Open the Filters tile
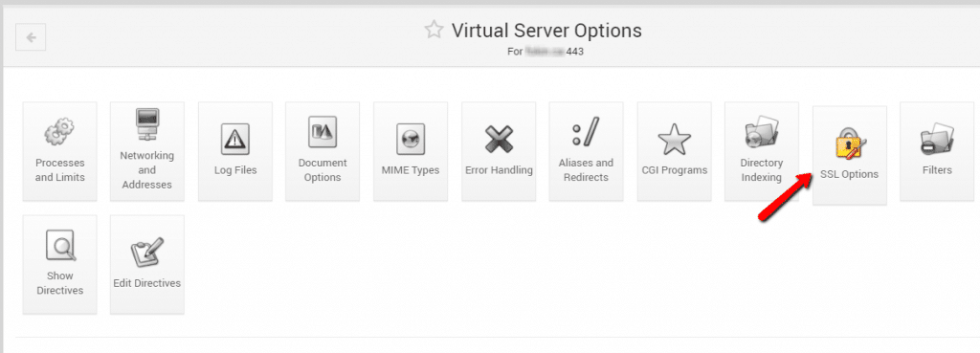This screenshot has width=980, height=353. 937,152
